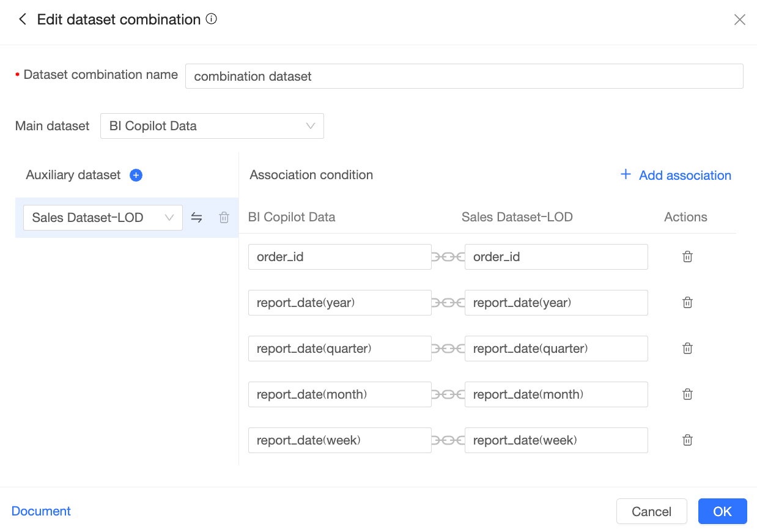757x532 pixels.
Task: Focus the Dataset combination name field
Action: [x=463, y=76]
